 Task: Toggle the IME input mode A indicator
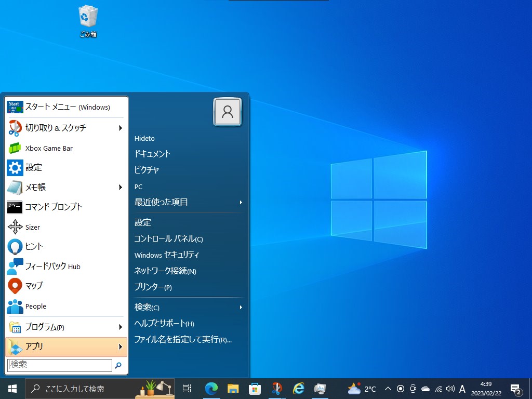click(x=462, y=389)
